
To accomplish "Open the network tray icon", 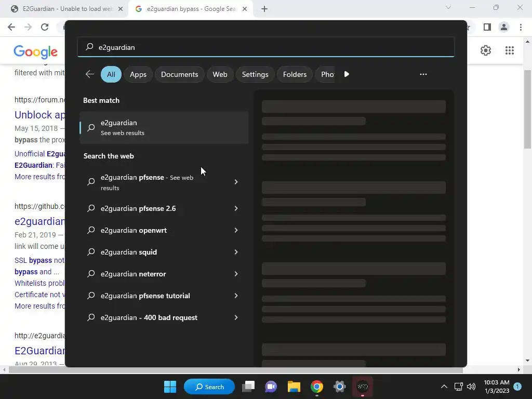I will point(458,387).
